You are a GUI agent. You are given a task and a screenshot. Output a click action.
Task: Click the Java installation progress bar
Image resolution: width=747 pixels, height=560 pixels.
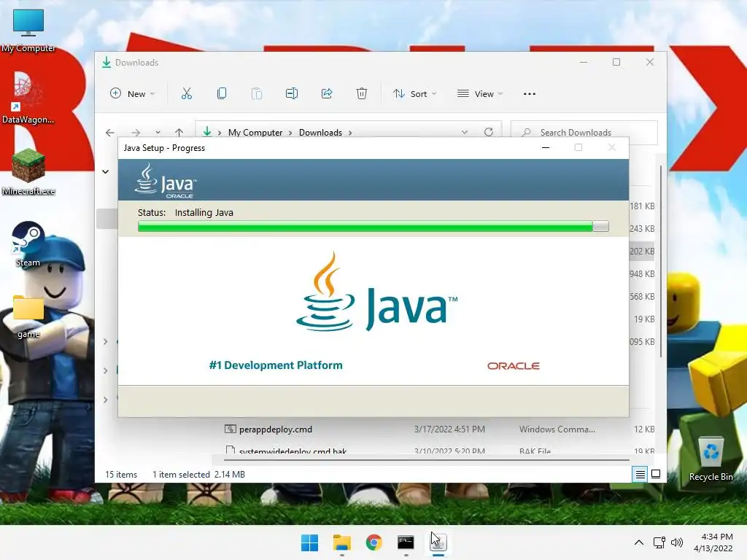coord(373,227)
